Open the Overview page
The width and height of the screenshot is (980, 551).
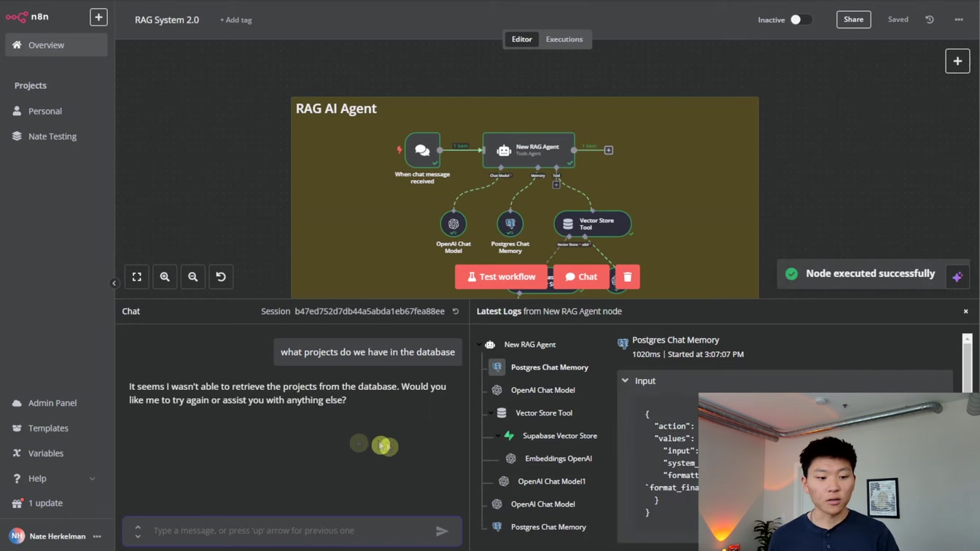[x=56, y=45]
